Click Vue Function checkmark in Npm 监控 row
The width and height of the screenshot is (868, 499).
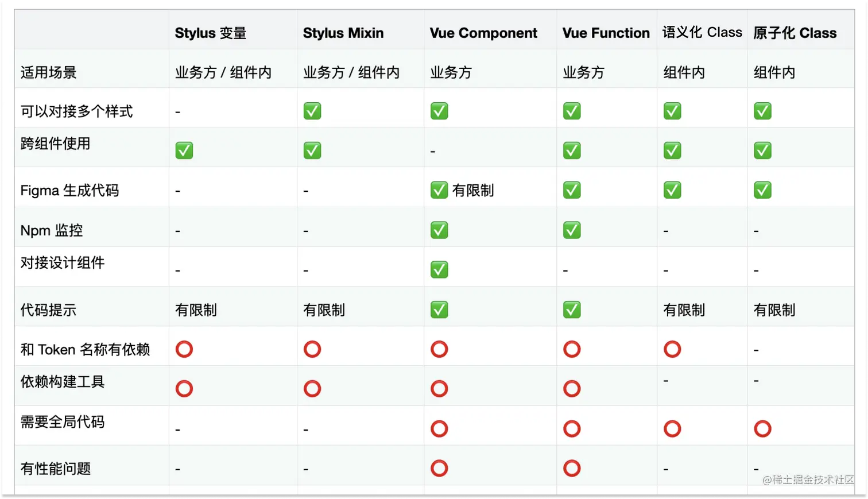[x=572, y=230]
